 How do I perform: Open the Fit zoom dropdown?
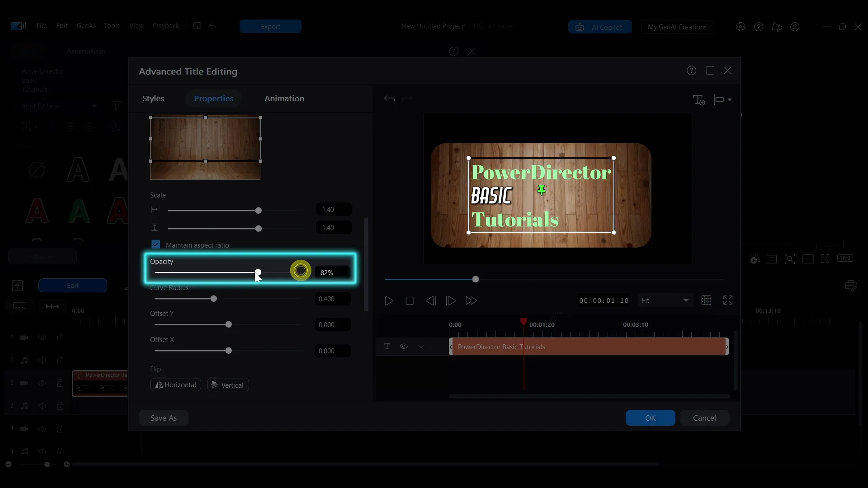[x=665, y=300]
